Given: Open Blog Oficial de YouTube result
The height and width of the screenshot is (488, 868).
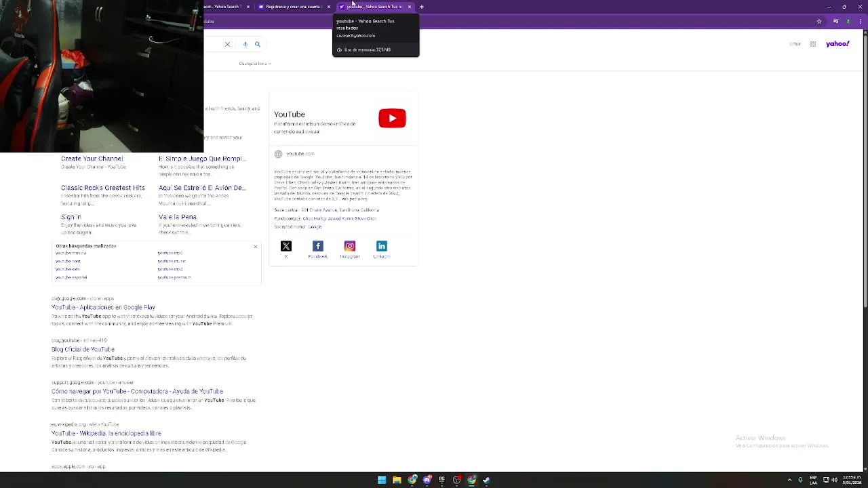Looking at the screenshot, I should (x=83, y=350).
